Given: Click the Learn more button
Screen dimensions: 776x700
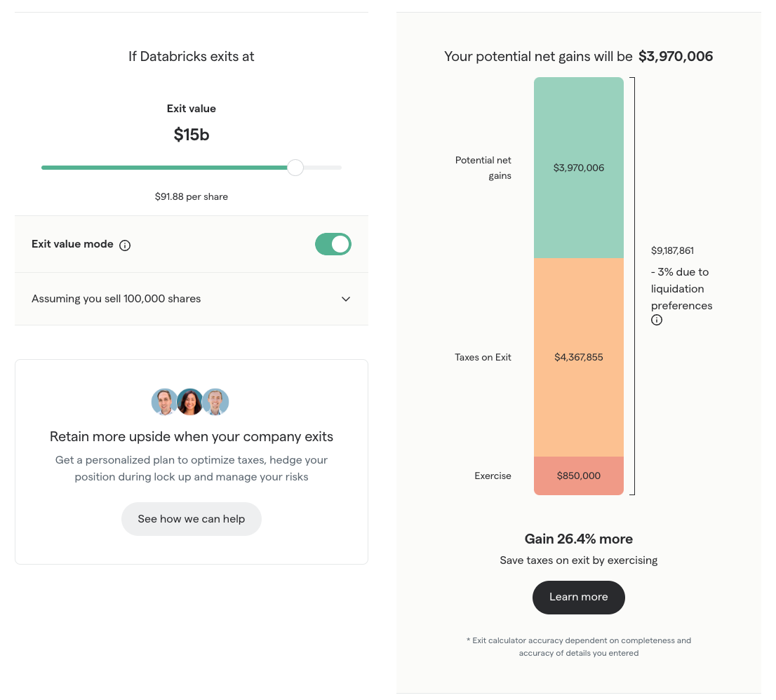Looking at the screenshot, I should click(578, 597).
